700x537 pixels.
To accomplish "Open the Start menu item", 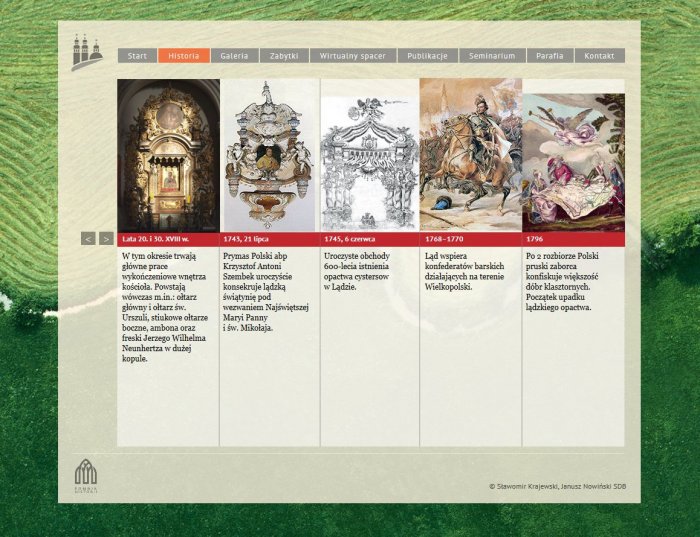I will coord(137,56).
